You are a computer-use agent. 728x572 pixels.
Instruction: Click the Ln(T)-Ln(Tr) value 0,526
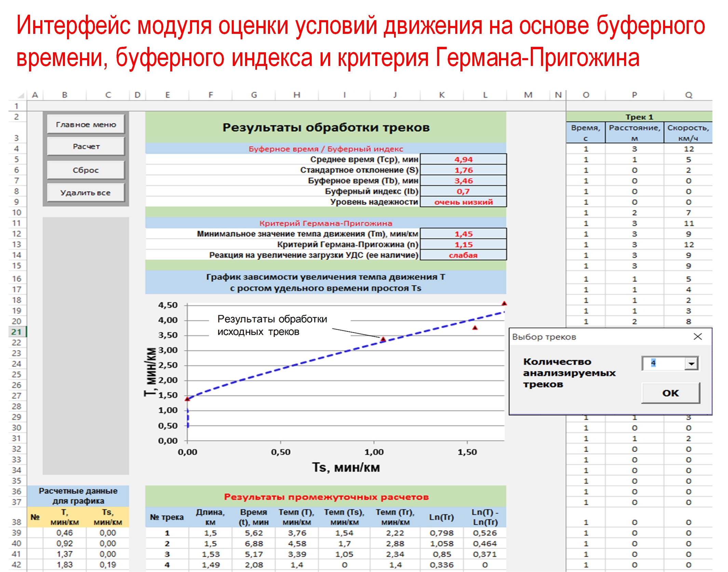click(485, 533)
